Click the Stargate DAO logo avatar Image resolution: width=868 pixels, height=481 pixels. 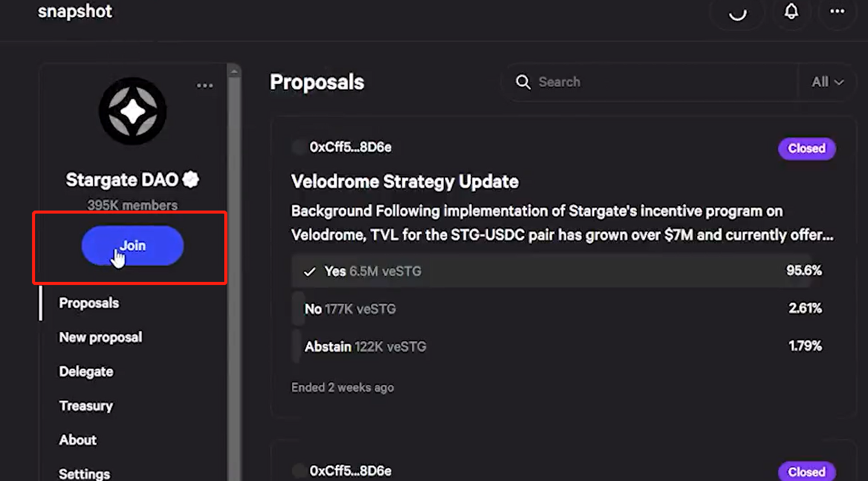coord(132,111)
